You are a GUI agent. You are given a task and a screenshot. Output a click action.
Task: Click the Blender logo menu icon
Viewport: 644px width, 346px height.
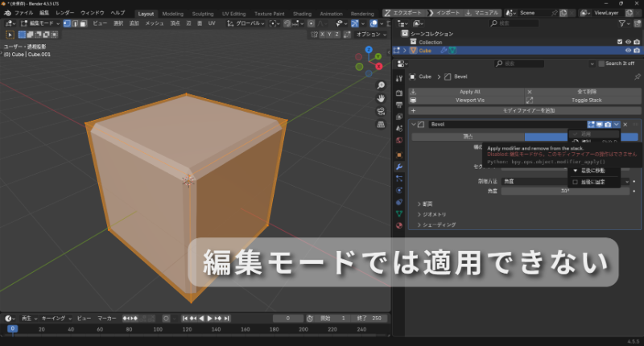[7, 13]
